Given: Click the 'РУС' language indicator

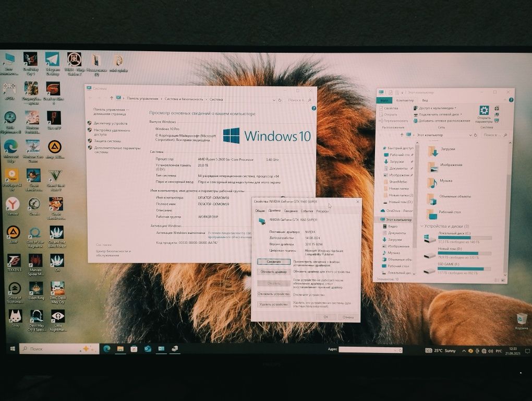Looking at the screenshot, I should coord(499,351).
